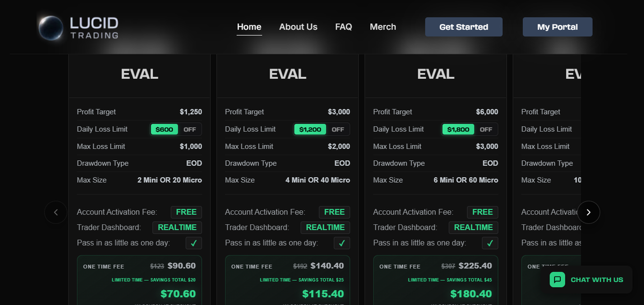Open the FAQ page
This screenshot has width=644, height=305.
[343, 27]
